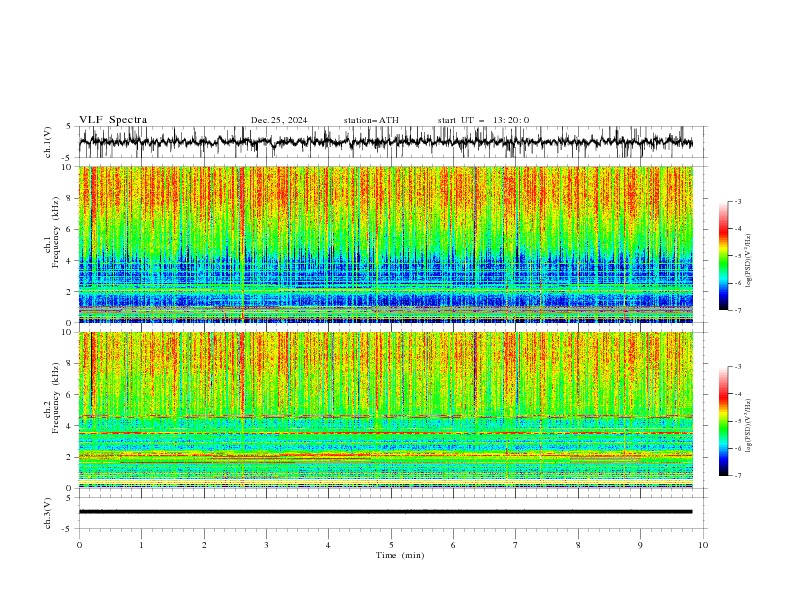Click the ch.3 axis "-5" tick label
The height and width of the screenshot is (612, 792).
point(68,529)
